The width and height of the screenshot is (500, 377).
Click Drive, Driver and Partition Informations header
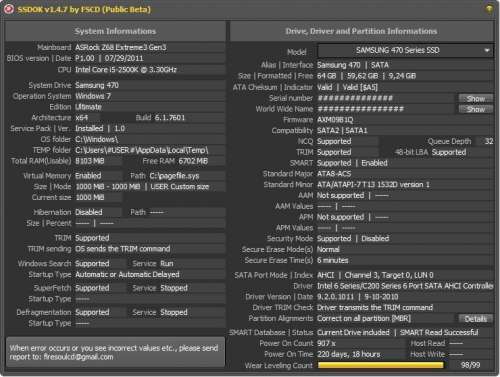click(361, 31)
